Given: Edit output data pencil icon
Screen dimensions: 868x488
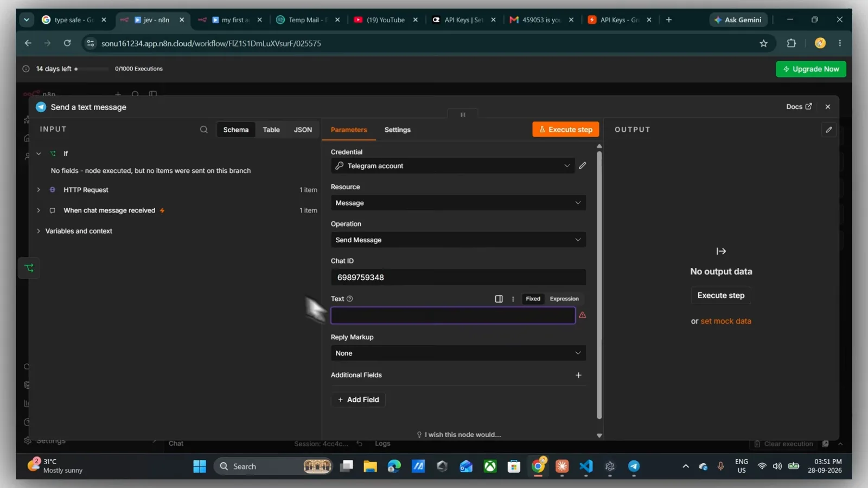Looking at the screenshot, I should tap(829, 130).
